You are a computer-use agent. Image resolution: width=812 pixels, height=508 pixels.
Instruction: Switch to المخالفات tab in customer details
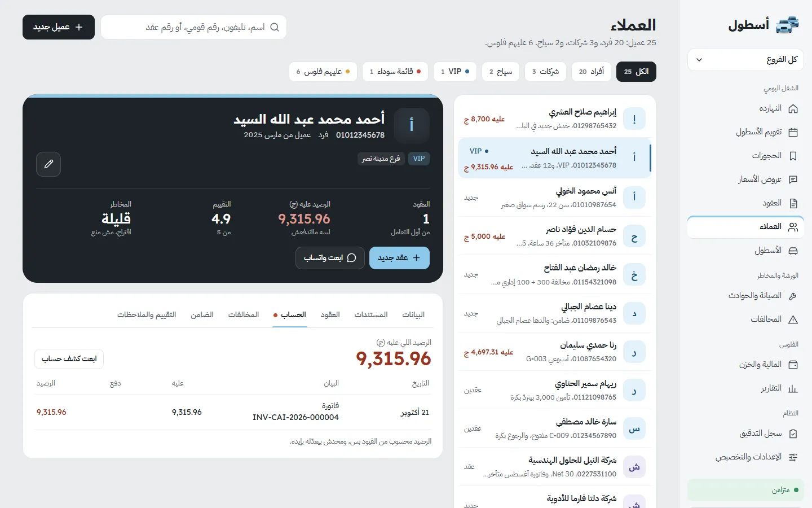244,315
